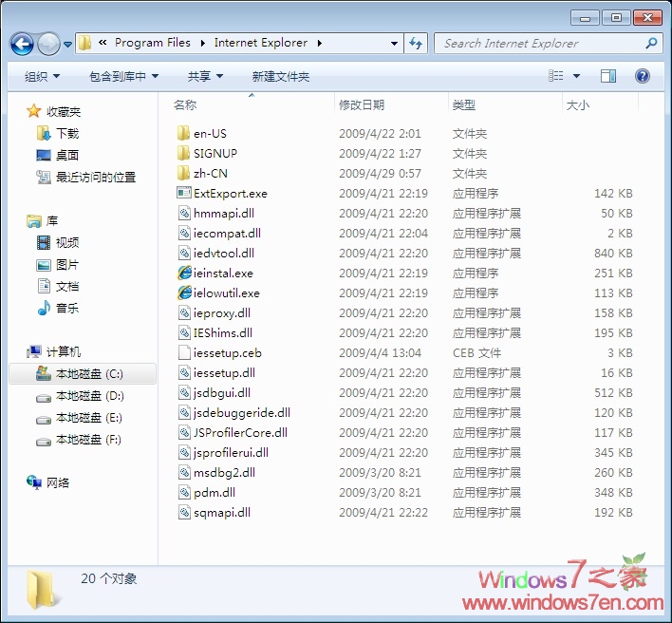Click the magnifier search icon

click(x=651, y=43)
